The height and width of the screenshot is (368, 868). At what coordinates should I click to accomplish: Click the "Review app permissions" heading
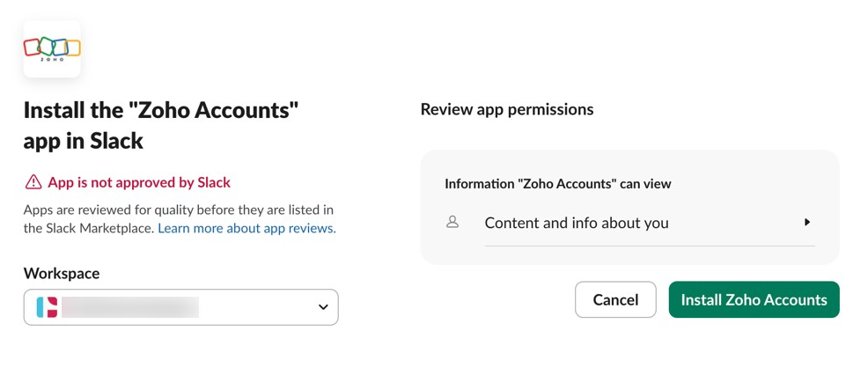point(507,109)
